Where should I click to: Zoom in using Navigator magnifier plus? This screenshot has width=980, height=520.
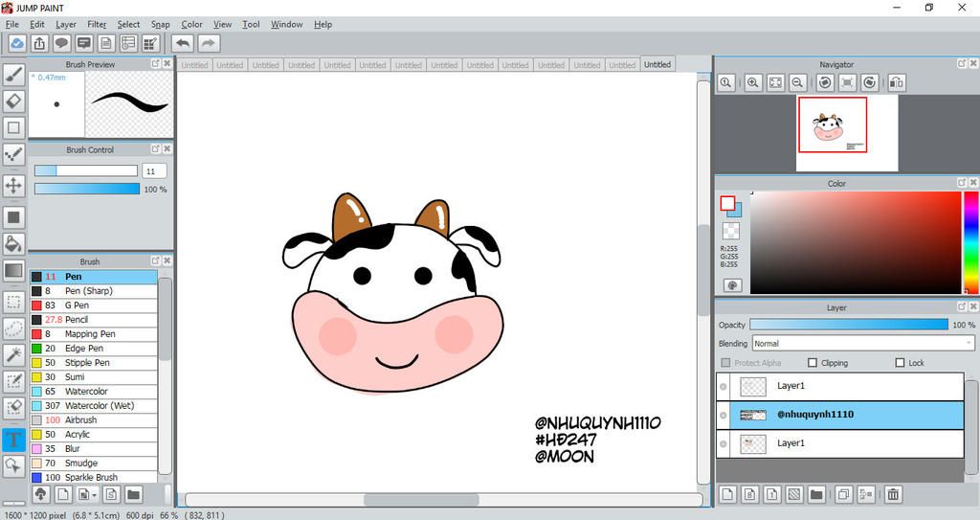click(x=753, y=82)
